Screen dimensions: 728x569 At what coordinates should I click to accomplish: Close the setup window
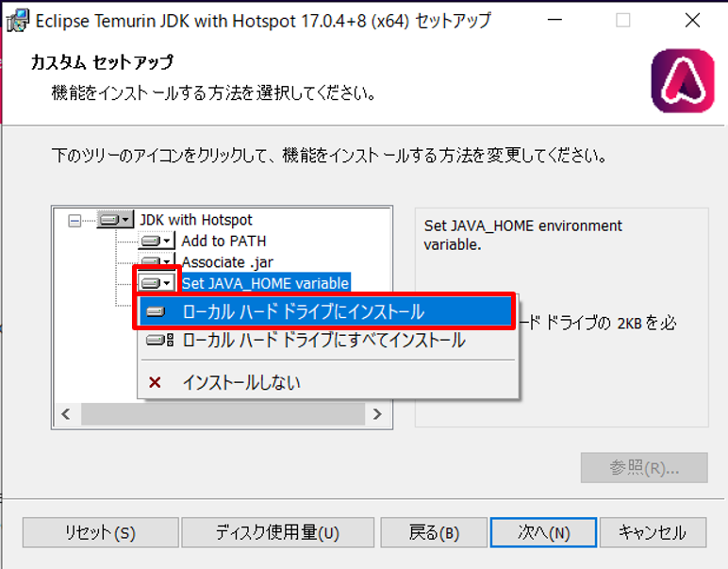692,20
